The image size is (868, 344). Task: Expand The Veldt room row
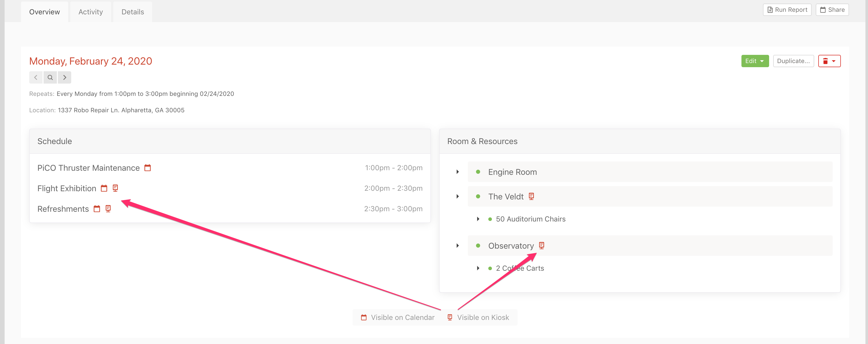(x=458, y=197)
